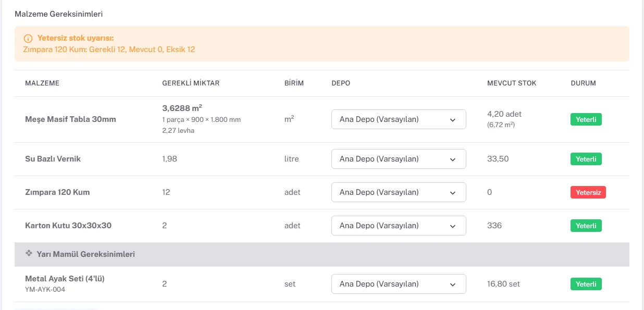Image resolution: width=644 pixels, height=310 pixels.
Task: Select Karton Kutu 30x30x30 material name
Action: (68, 226)
